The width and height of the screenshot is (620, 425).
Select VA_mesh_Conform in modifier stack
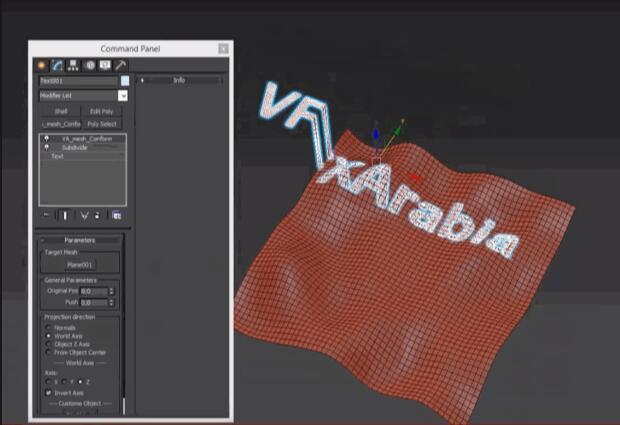click(x=87, y=139)
